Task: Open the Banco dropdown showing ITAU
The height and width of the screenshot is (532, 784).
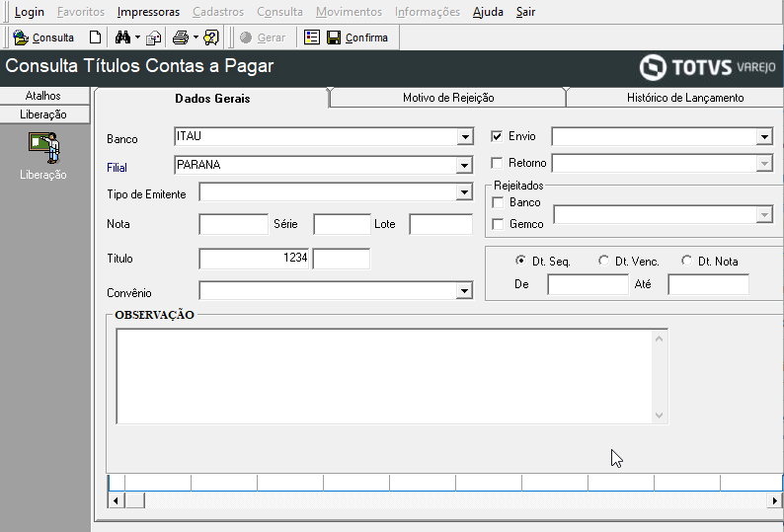Action: pyautogui.click(x=465, y=136)
